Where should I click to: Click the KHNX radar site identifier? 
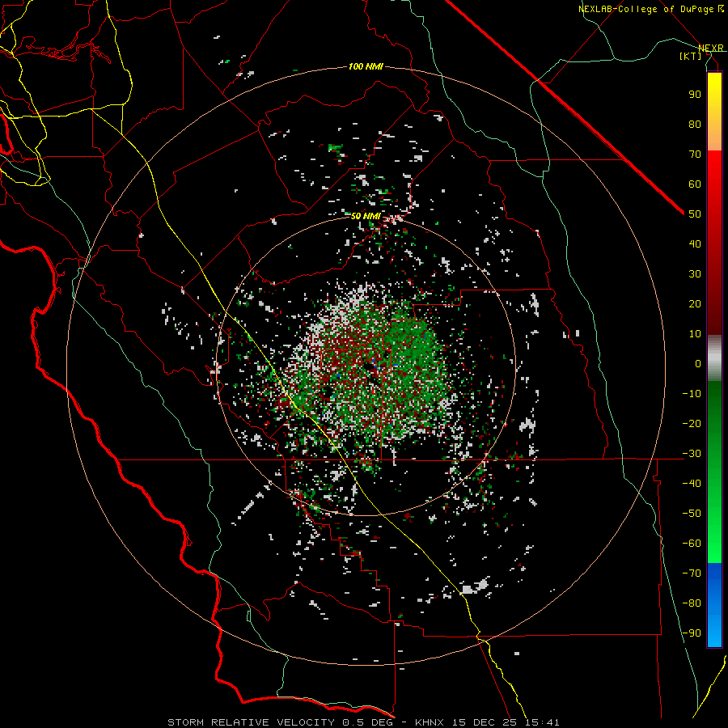[x=430, y=722]
